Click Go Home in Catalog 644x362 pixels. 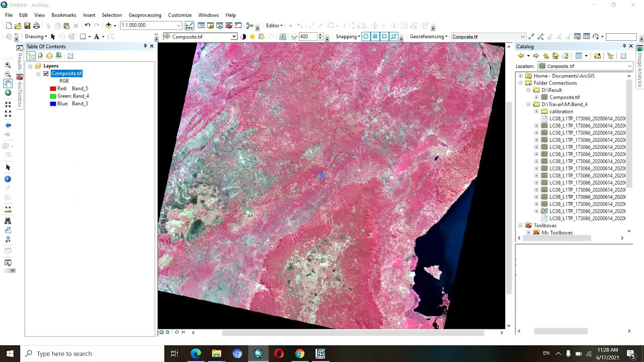click(x=555, y=56)
